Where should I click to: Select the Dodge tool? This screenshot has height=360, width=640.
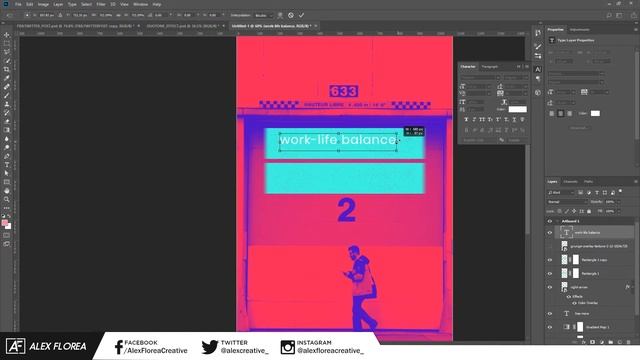click(x=7, y=147)
